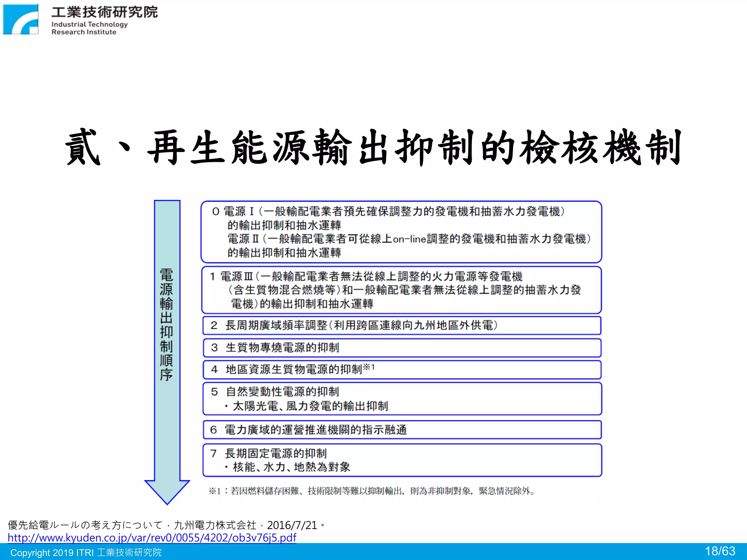
Task: Click the Copyright 2019 ITRI footer text
Action: [x=86, y=552]
